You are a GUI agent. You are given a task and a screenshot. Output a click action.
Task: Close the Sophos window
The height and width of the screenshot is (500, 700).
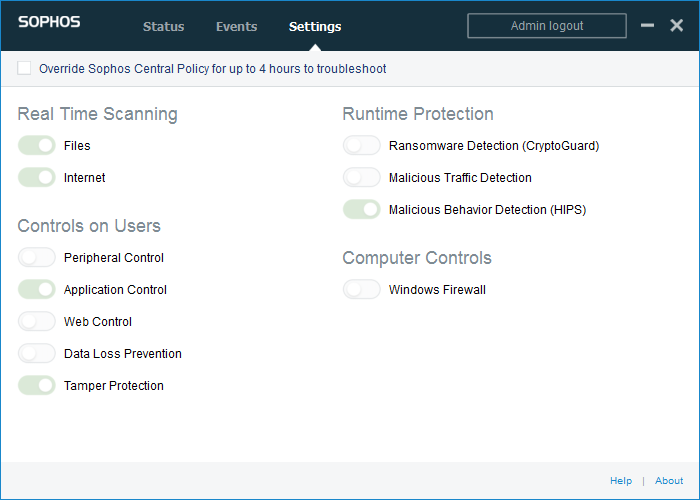tap(676, 25)
